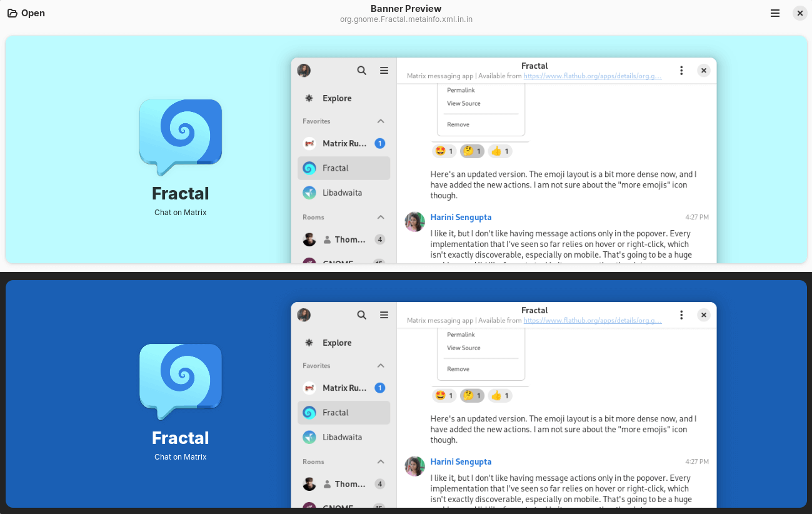
Task: Click the Harini Sengupta name in the light banner
Action: (461, 217)
